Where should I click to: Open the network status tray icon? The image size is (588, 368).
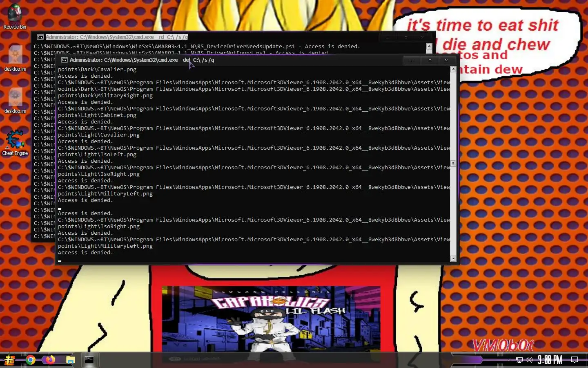[x=519, y=360]
